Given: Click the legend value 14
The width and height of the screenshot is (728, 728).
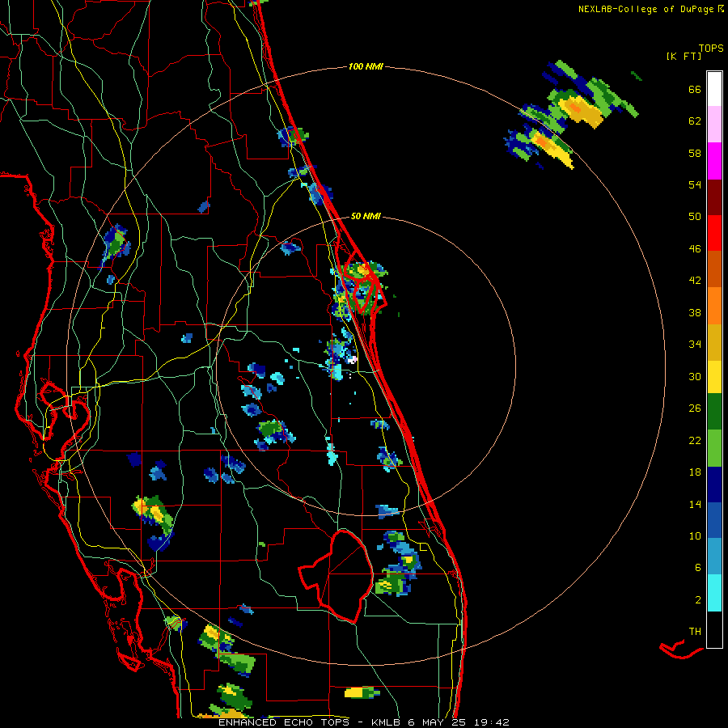Looking at the screenshot, I should [x=695, y=504].
